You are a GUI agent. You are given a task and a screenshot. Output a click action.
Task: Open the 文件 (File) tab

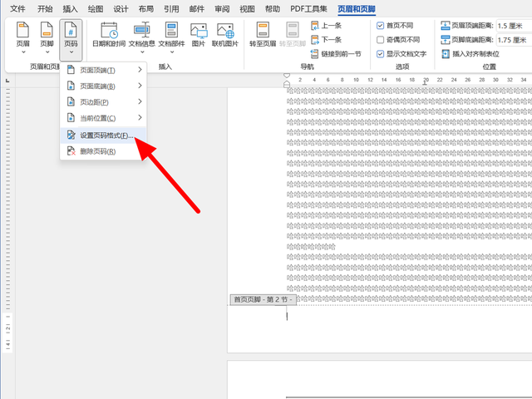[17, 8]
